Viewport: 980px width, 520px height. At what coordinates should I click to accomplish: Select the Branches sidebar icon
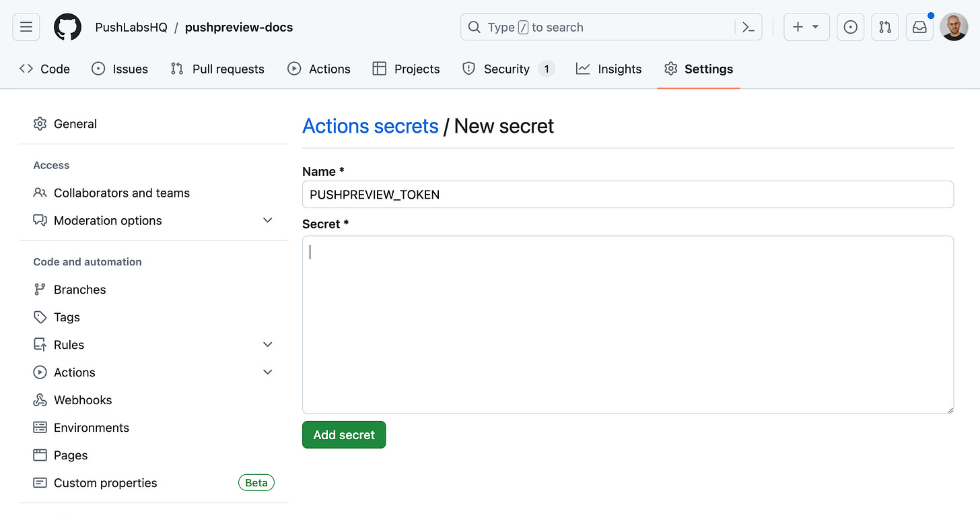pos(39,289)
